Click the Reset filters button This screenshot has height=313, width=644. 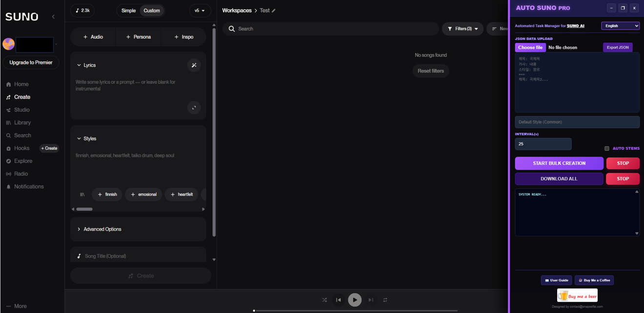(430, 71)
